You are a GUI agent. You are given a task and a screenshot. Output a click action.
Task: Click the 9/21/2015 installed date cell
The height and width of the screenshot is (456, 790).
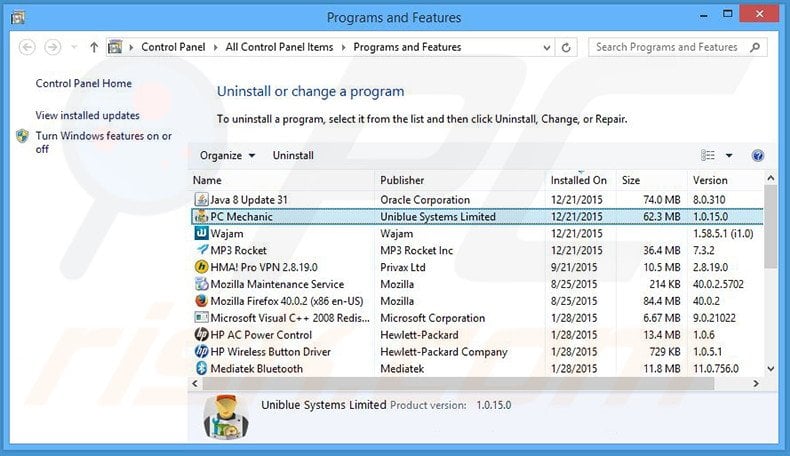574,268
